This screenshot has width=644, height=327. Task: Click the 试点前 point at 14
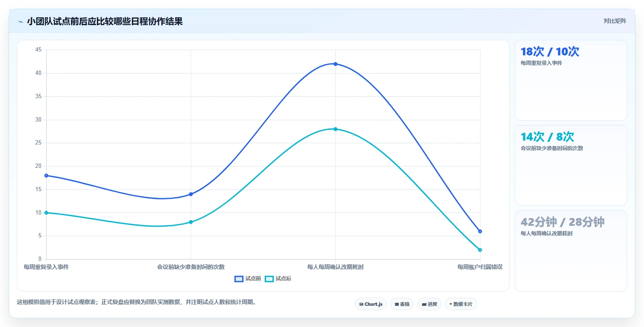[x=191, y=194]
